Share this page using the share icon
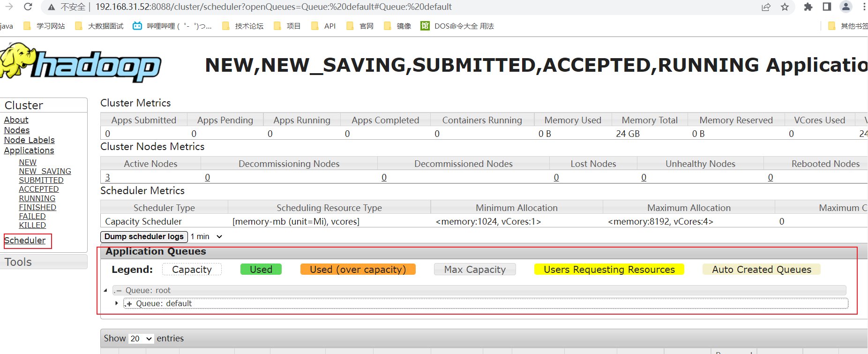The width and height of the screenshot is (868, 354). pos(766,7)
